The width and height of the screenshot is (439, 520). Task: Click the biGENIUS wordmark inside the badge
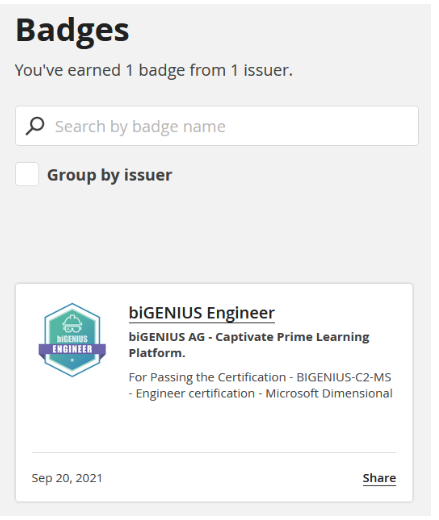(72, 339)
